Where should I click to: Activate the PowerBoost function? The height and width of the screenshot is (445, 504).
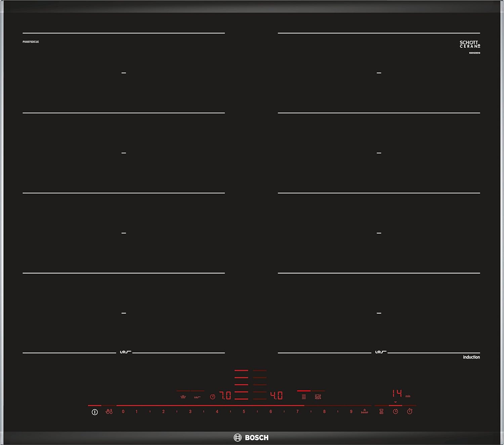pyautogui.click(x=365, y=411)
